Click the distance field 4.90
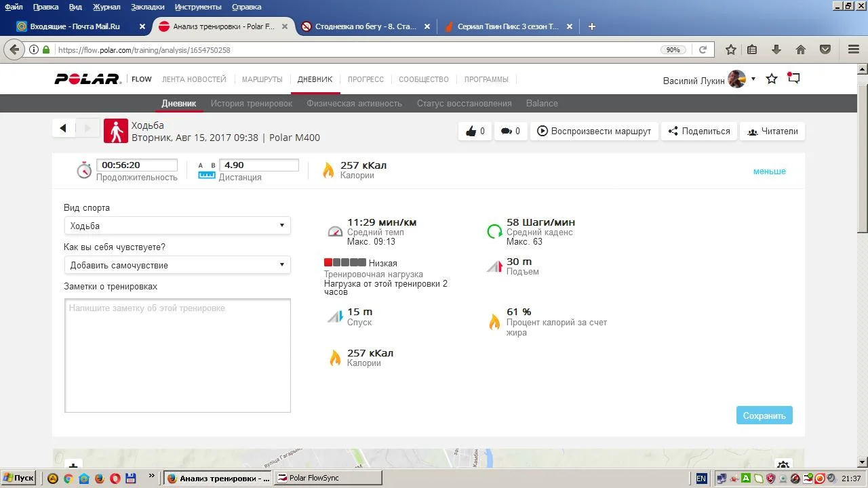 (x=259, y=165)
